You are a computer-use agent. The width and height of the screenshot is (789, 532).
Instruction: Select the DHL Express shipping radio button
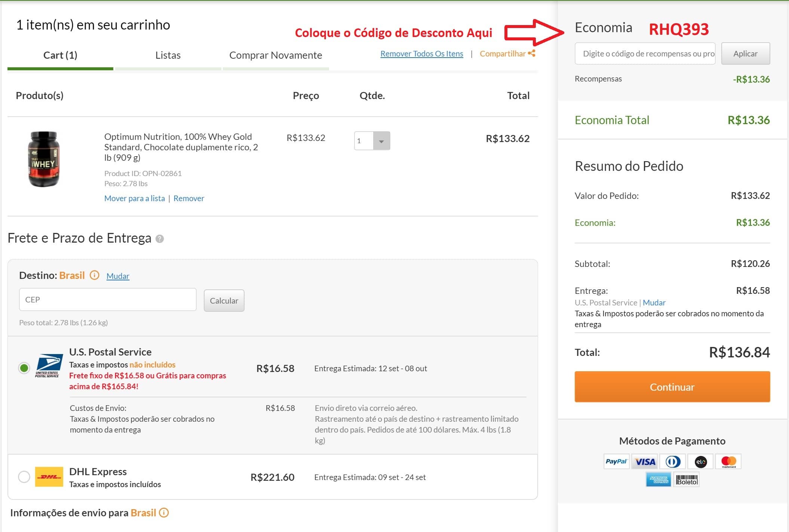pos(24,477)
